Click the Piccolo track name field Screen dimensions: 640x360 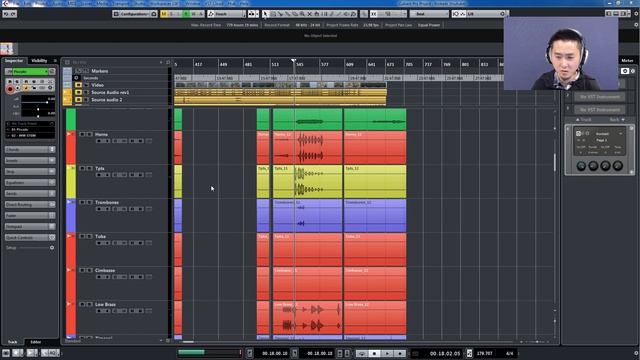[30, 71]
